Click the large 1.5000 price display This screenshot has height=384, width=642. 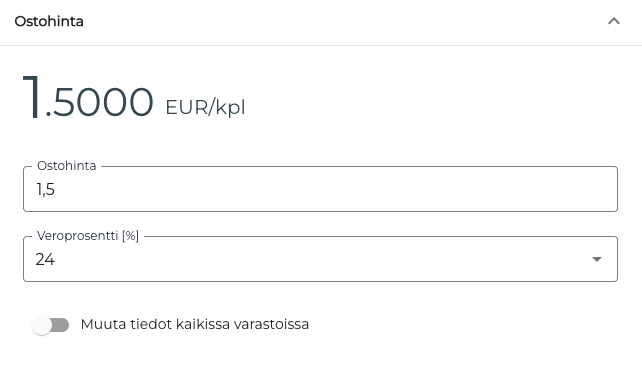coord(88,98)
